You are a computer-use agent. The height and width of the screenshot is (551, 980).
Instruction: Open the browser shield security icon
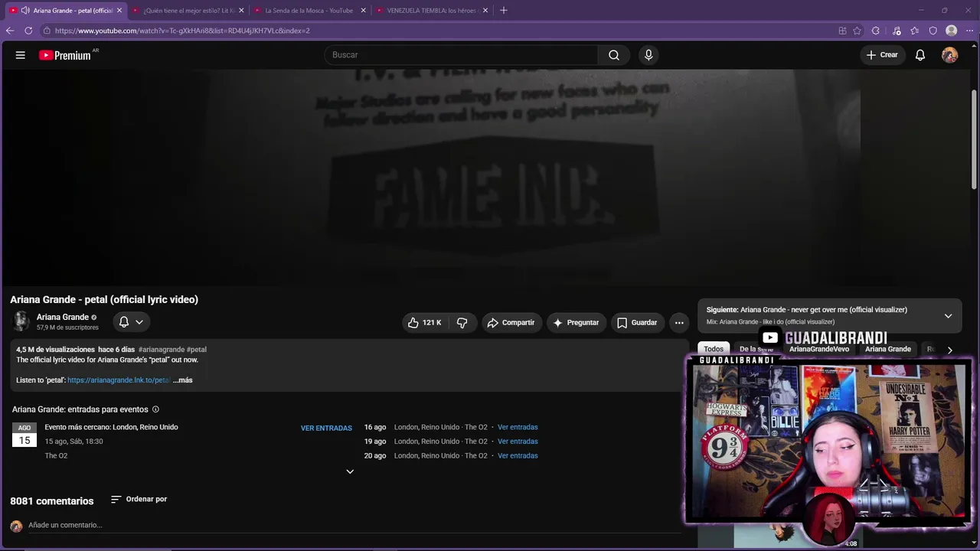coord(933,31)
